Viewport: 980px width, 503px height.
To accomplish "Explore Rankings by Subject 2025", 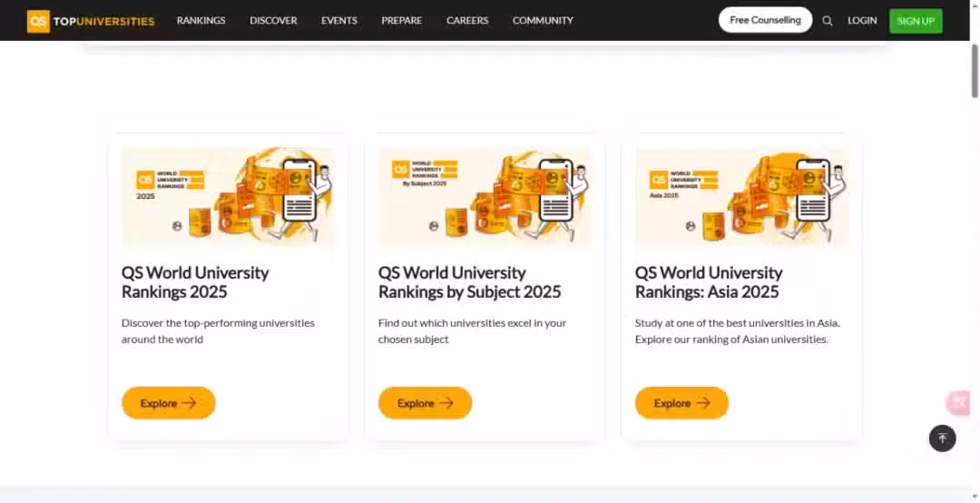I will tap(425, 403).
